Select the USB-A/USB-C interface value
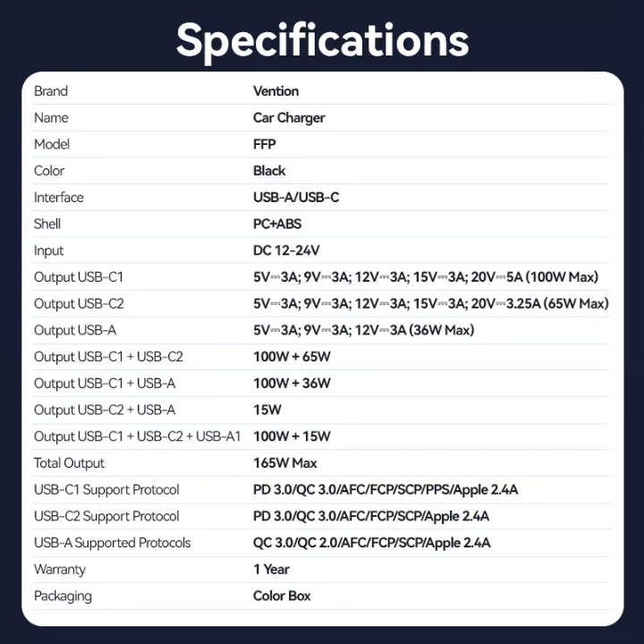Viewport: 644px width, 644px height. click(x=296, y=198)
